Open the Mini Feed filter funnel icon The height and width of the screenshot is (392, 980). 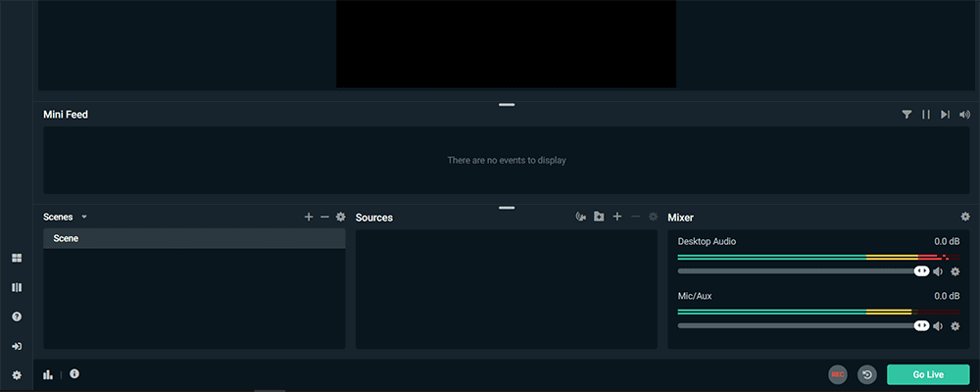(x=906, y=115)
